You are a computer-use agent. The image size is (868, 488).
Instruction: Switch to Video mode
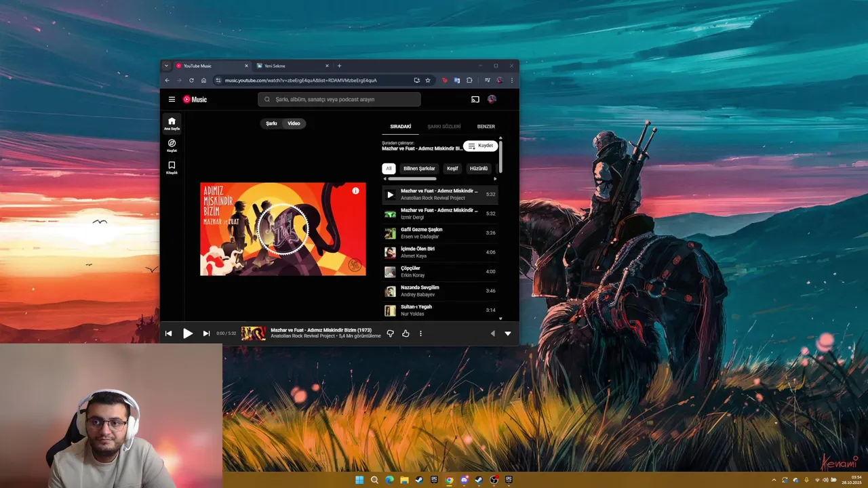pos(294,123)
